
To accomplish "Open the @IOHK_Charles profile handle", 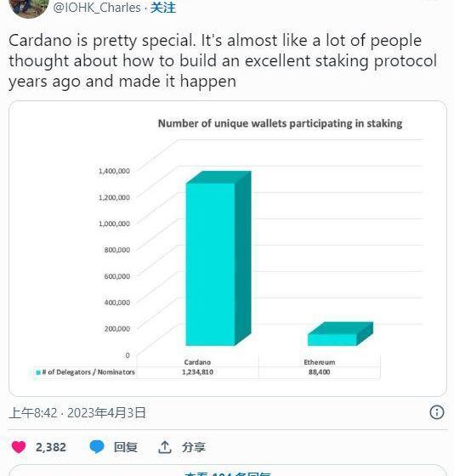I will point(97,8).
